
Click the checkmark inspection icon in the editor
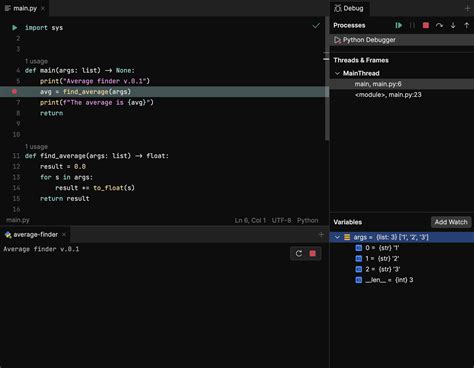click(x=316, y=26)
